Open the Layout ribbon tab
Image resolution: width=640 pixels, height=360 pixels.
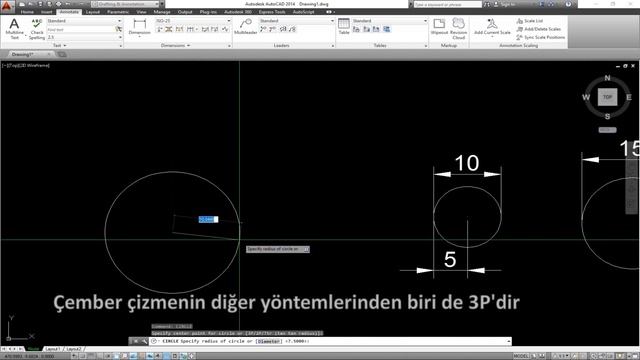(x=93, y=12)
